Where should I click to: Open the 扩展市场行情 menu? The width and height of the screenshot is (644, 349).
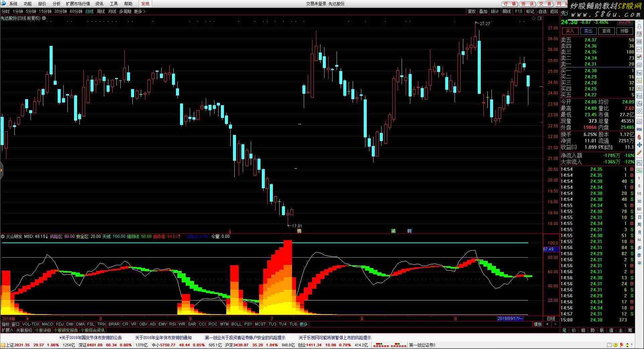pos(78,4)
